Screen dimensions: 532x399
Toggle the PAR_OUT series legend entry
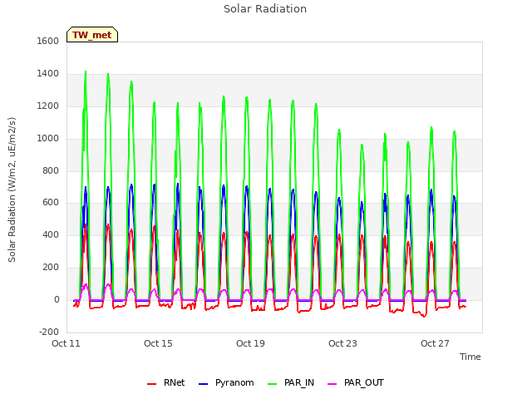coord(356,382)
